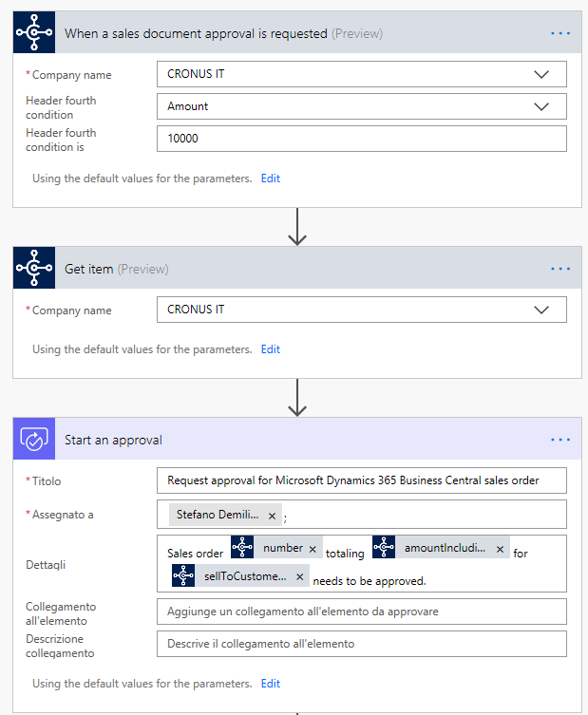Remove the sellToCustome... dynamic token
Image resolution: width=588 pixels, height=715 pixels.
(x=300, y=576)
